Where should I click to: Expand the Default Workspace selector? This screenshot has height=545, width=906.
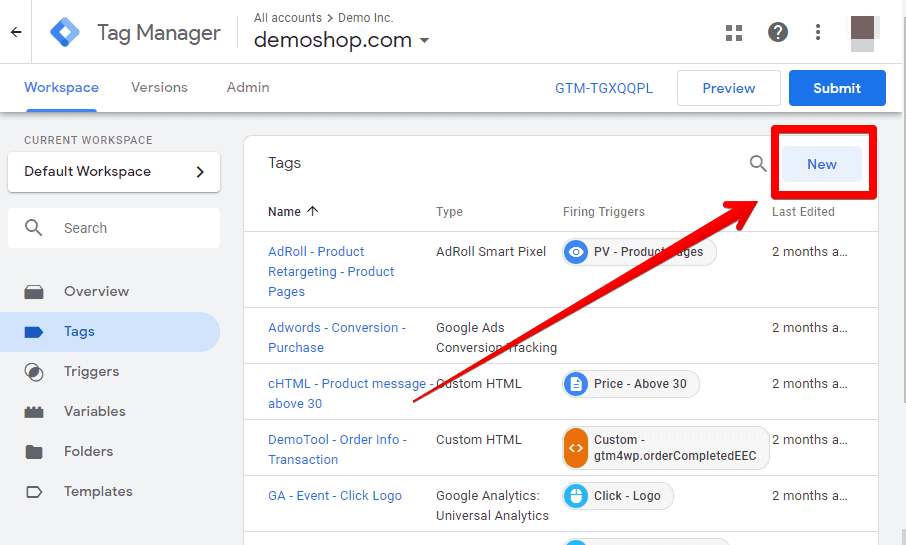114,172
